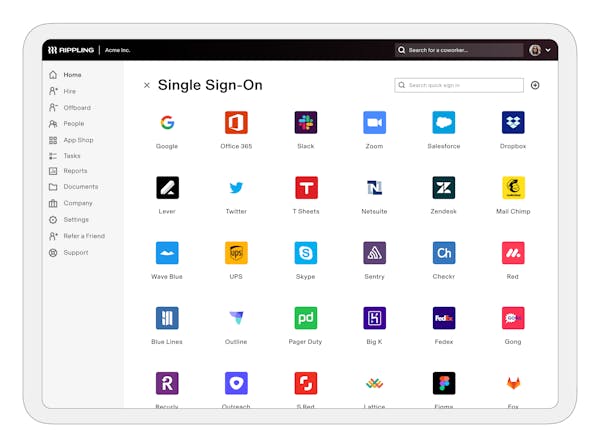This screenshot has height=447, width=600.
Task: Open the Lever app icon
Action: click(x=167, y=188)
